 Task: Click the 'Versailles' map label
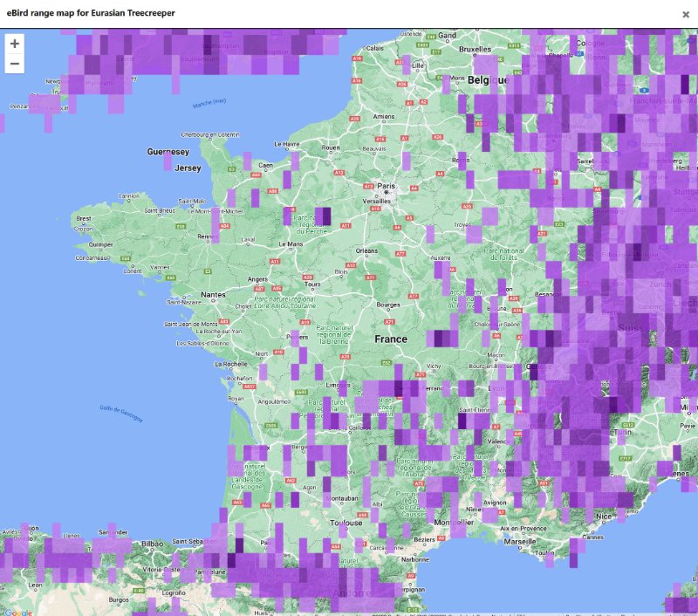(x=376, y=202)
